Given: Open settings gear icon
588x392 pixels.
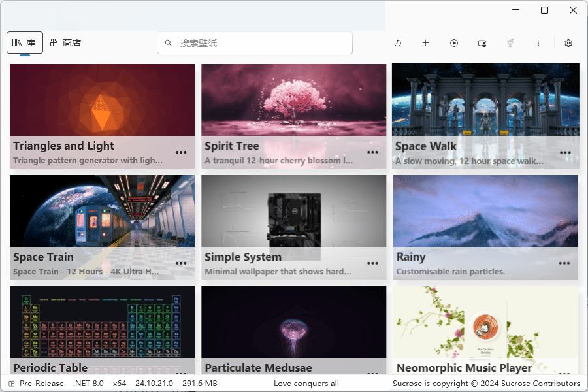Looking at the screenshot, I should tap(568, 43).
